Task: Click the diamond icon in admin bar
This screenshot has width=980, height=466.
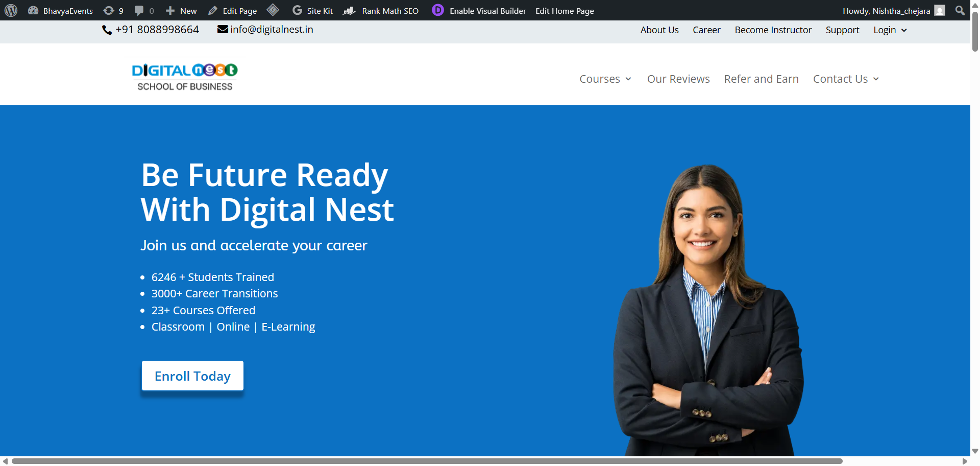Action: click(x=273, y=10)
